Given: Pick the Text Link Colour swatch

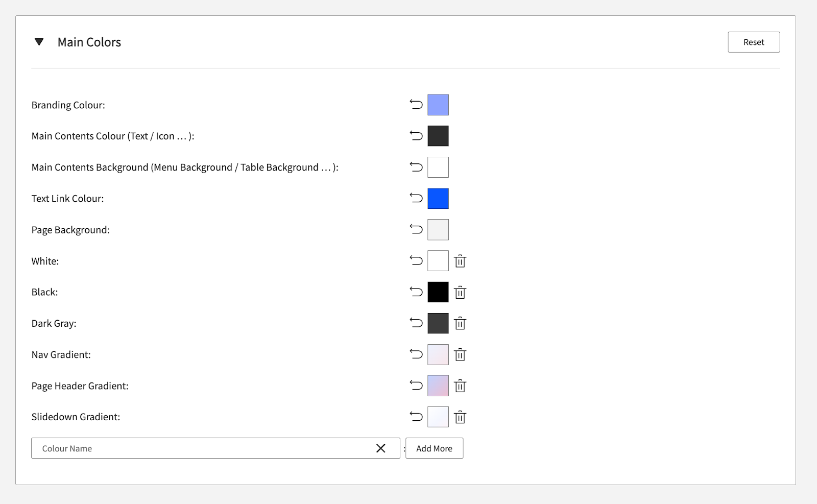Looking at the screenshot, I should point(438,198).
